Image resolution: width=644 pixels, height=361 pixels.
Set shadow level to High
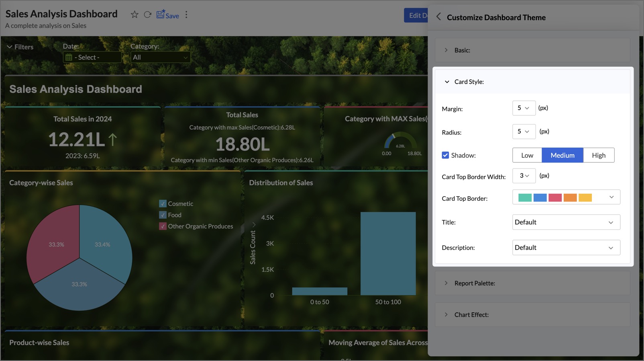coord(598,155)
